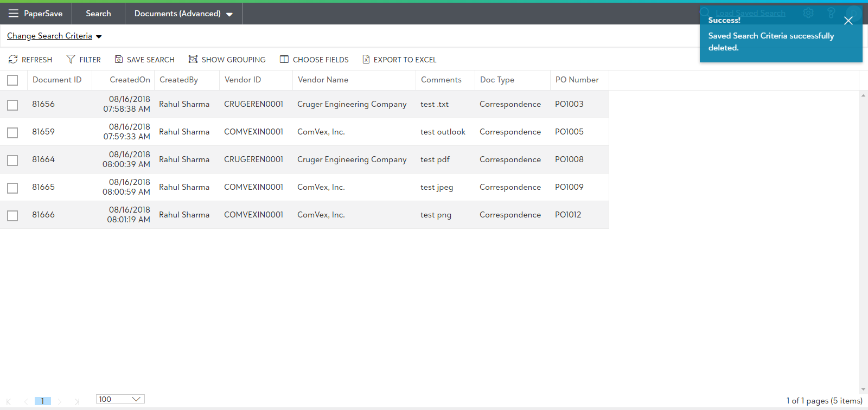Screen dimensions: 868x410
Task: Click the vertical scrollbar down arrow
Action: [x=863, y=389]
